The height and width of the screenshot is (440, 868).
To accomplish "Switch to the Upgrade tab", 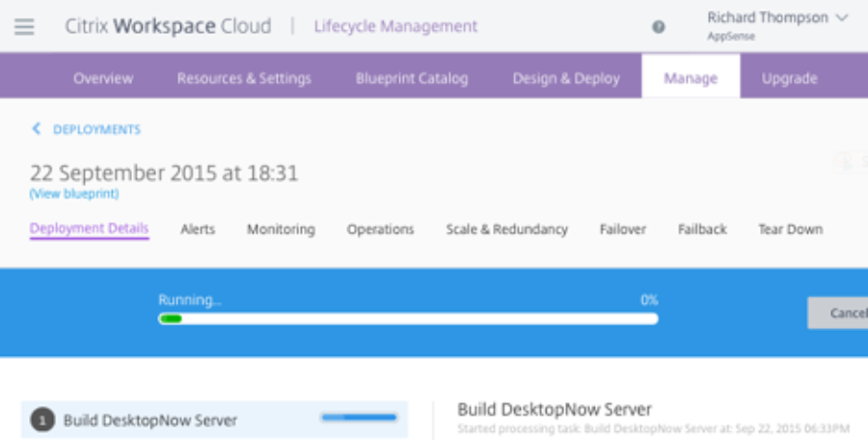I will pyautogui.click(x=790, y=78).
